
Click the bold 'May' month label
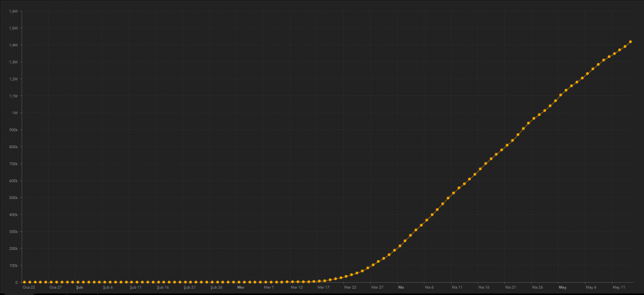click(x=562, y=288)
